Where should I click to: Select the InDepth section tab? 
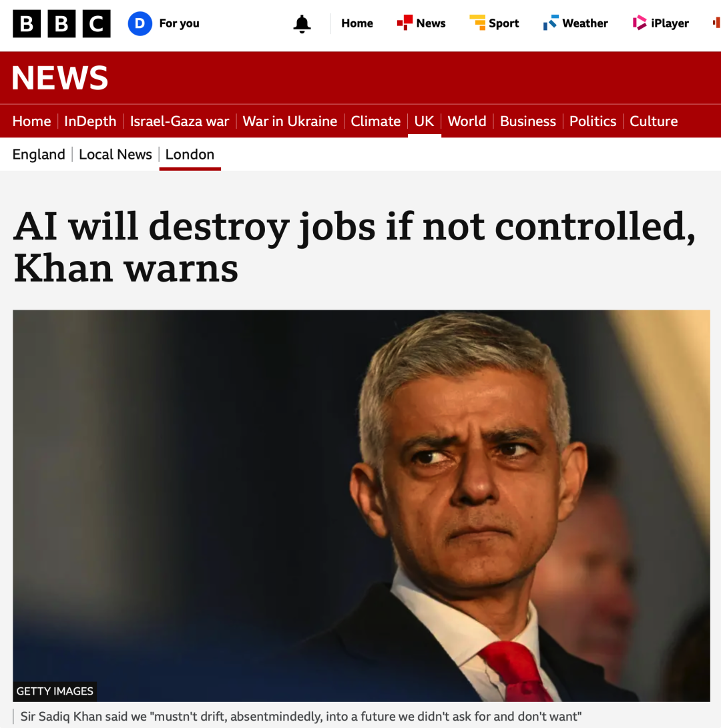(x=90, y=121)
